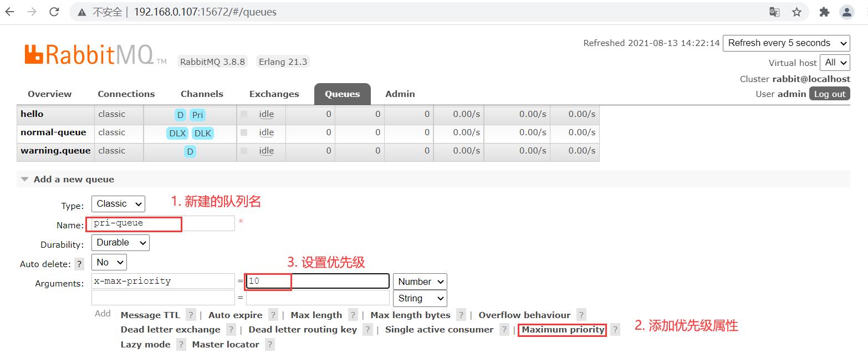The height and width of the screenshot is (353, 868).
Task: Click the idle state of hello queue
Action: 266,115
